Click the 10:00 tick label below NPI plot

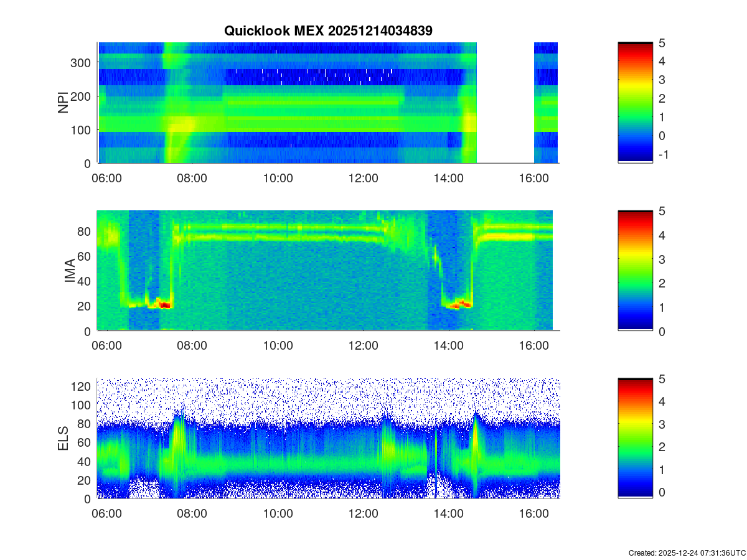click(278, 178)
